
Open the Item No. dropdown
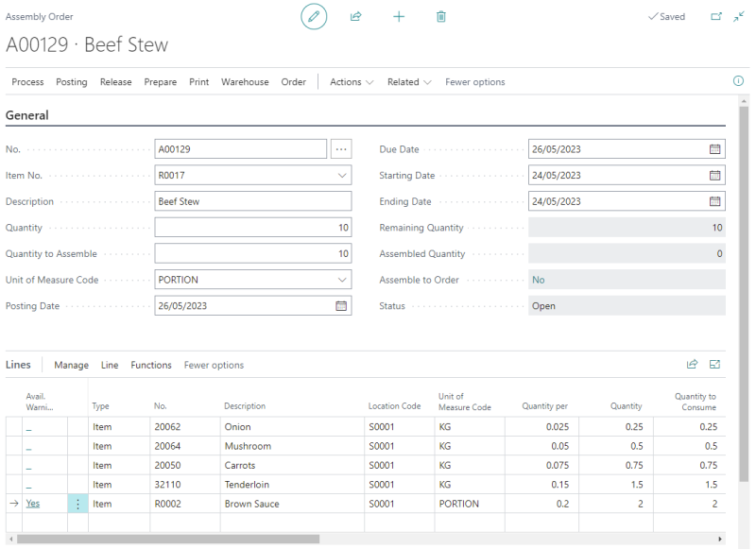341,175
